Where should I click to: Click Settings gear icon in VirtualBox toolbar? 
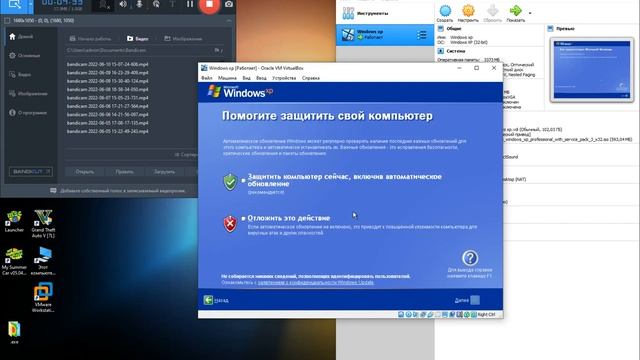point(468,13)
